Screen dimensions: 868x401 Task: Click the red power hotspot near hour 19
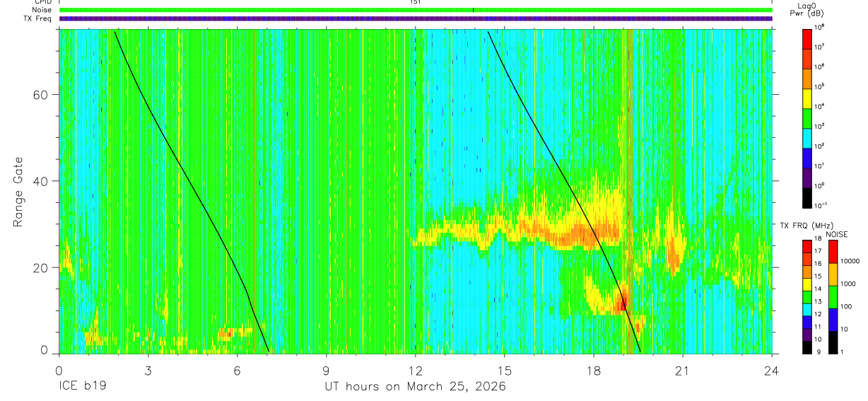point(622,303)
